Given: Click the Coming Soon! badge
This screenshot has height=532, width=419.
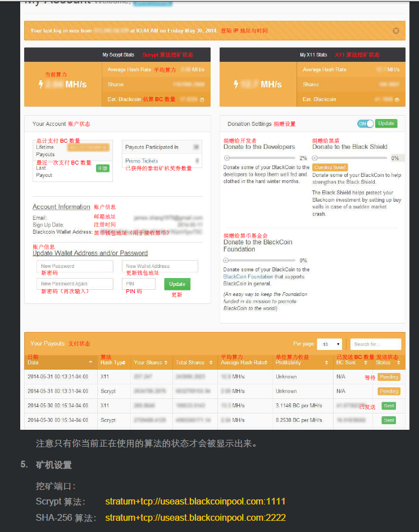Looking at the screenshot, I should click(330, 167).
